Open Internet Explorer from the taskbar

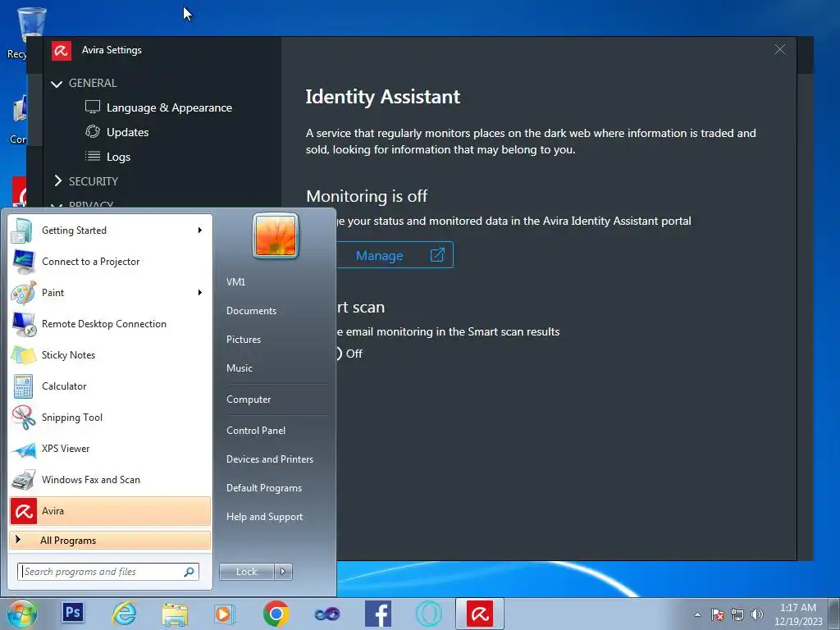pyautogui.click(x=124, y=614)
